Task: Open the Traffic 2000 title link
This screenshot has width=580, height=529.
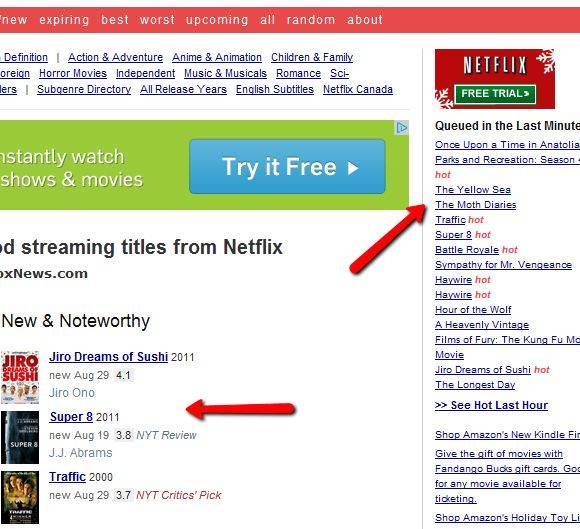Action: tap(67, 476)
